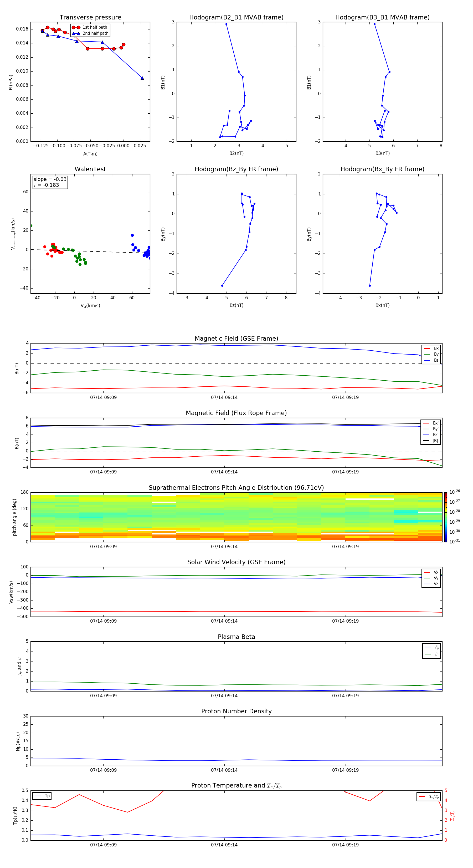Click the Tp legend in Proton Temperature panel
This screenshot has height=868, width=473.
[42, 796]
